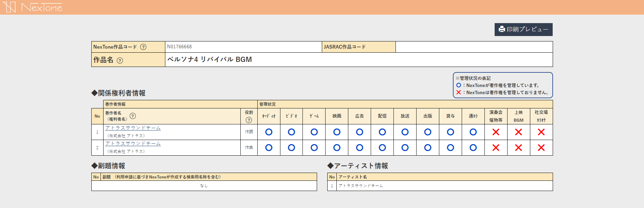This screenshot has height=208, width=644.
Task: Click アトラスサウンドチーム in artist table
Action: [x=361, y=186]
